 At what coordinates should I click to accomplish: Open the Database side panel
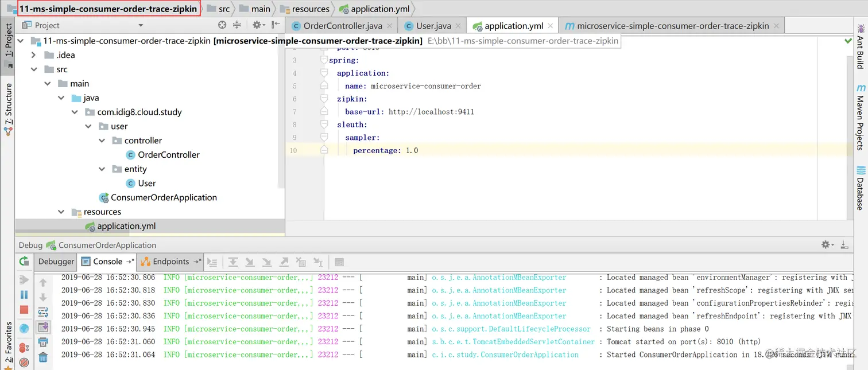[861, 188]
